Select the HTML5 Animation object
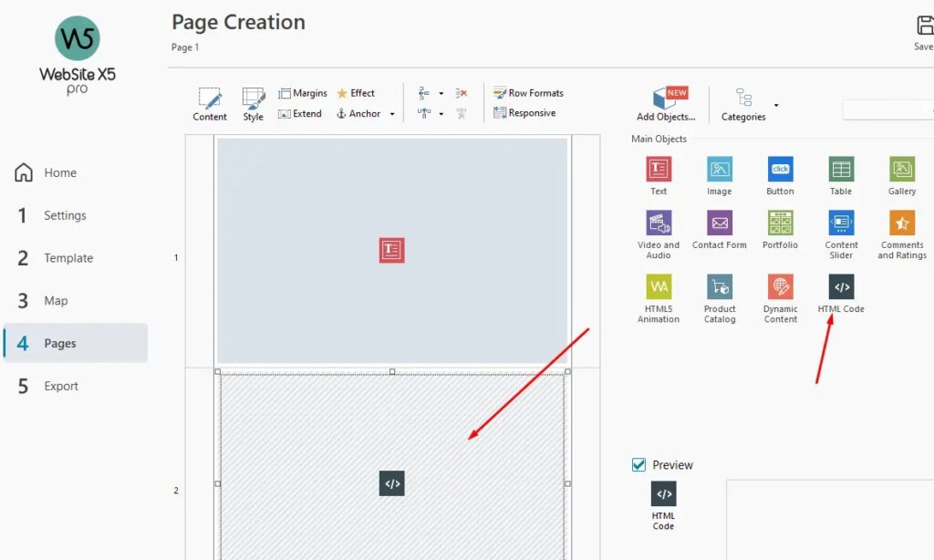Image resolution: width=934 pixels, height=560 pixels. click(x=659, y=298)
